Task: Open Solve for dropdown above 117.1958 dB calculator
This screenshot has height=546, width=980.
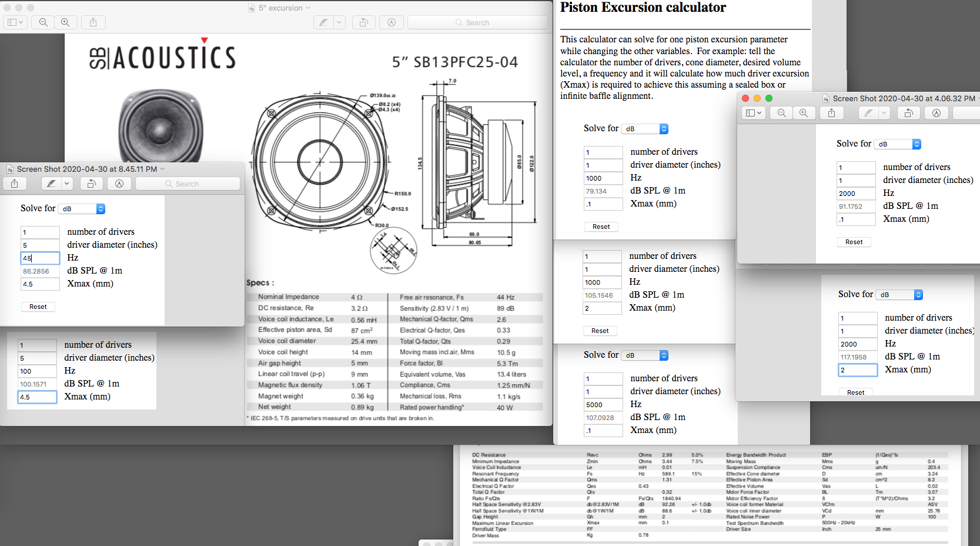Action: (x=899, y=295)
